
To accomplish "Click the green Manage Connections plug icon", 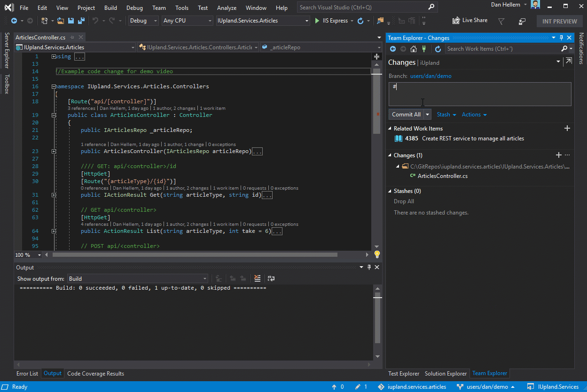I will pyautogui.click(x=424, y=49).
